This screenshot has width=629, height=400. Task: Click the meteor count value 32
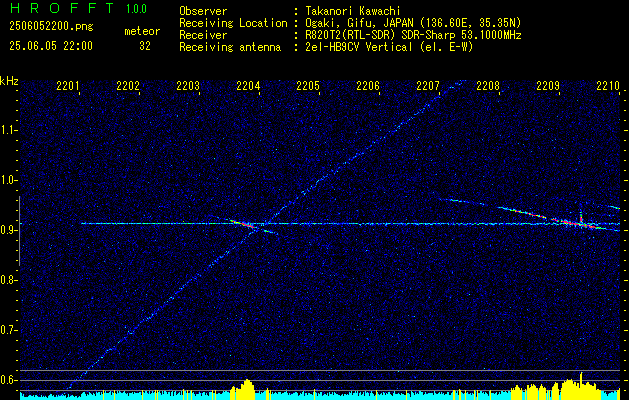[x=145, y=46]
